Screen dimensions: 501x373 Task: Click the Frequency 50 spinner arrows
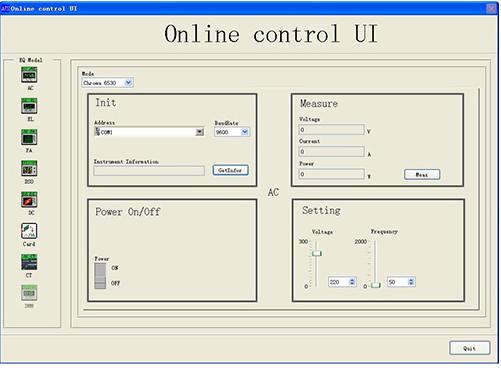(411, 282)
